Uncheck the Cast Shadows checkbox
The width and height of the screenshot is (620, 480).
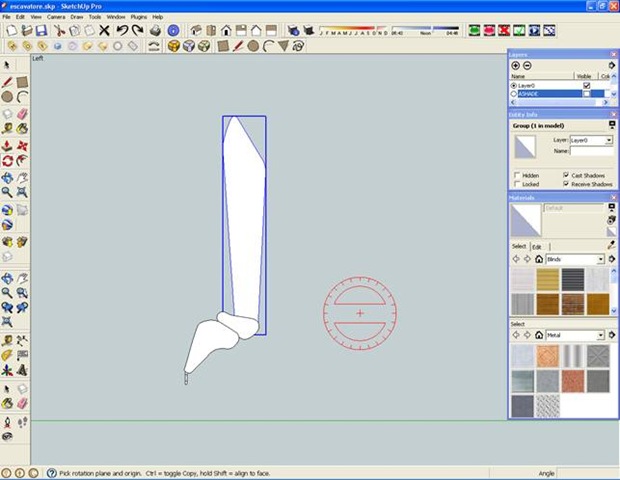tap(566, 175)
